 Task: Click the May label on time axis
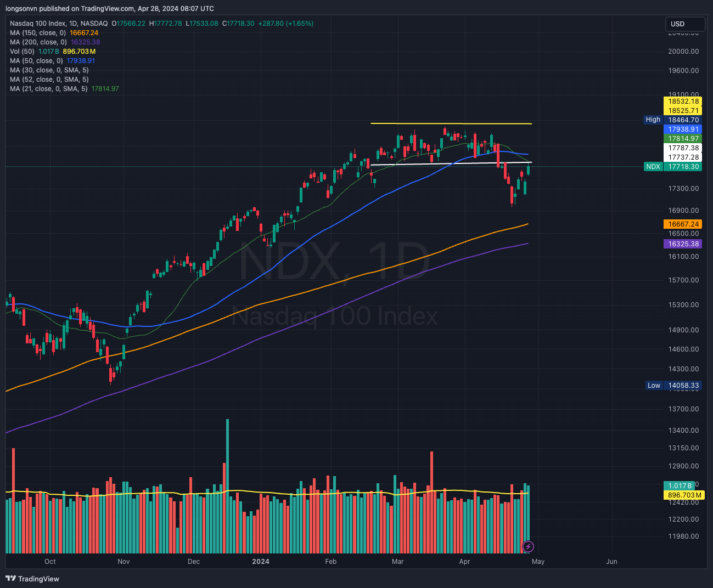538,562
